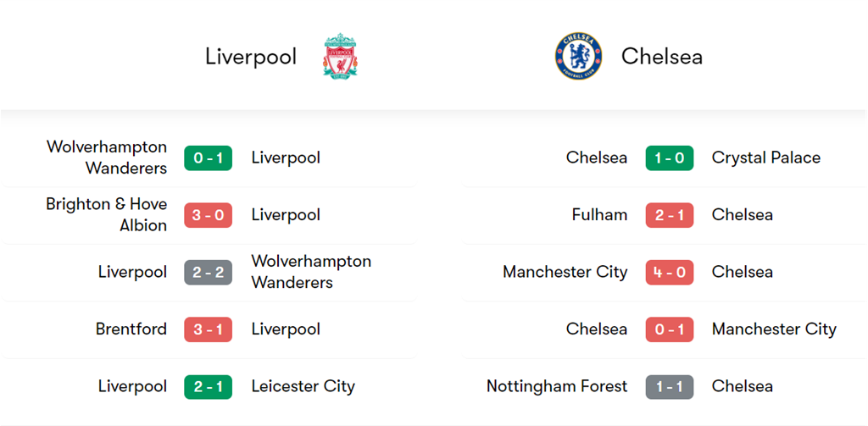Open the 3 - 1 Brentford result badge
Viewport: 868px width, 426px height.
tap(208, 329)
